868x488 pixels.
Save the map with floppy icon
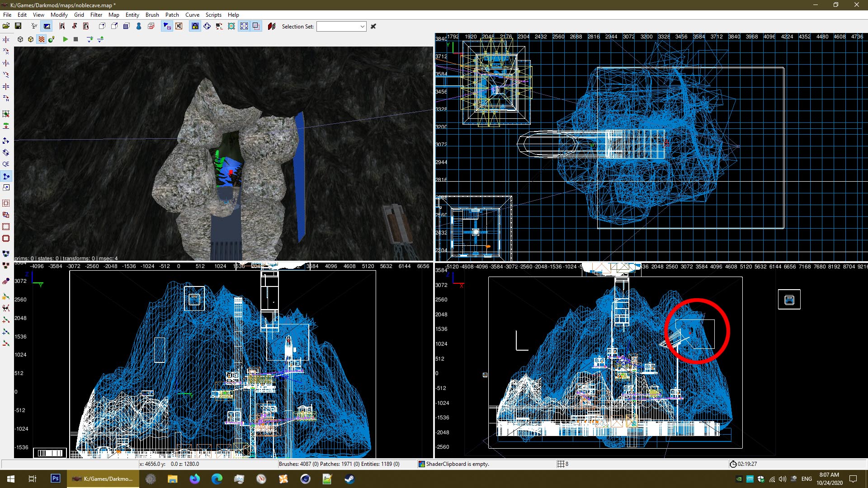coord(18,26)
